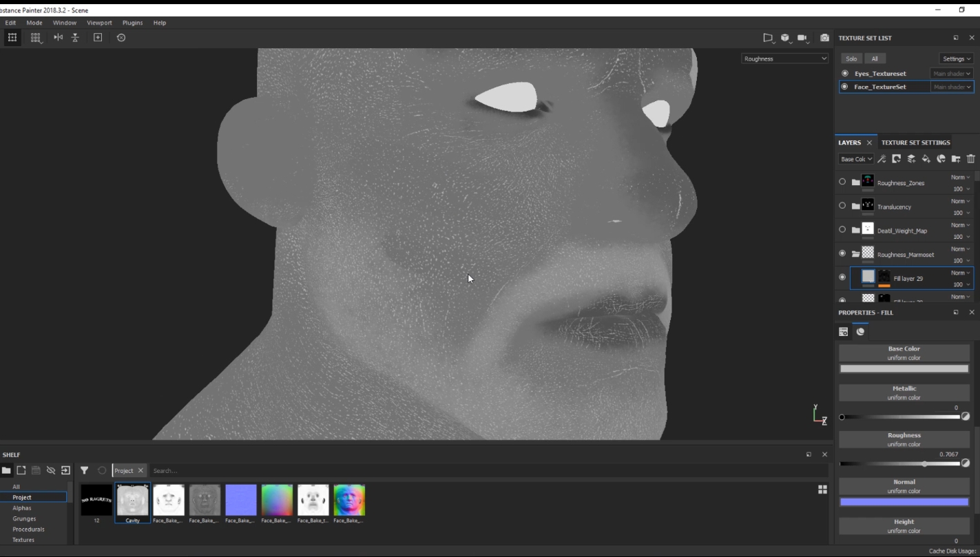The height and width of the screenshot is (557, 980).
Task: Close the Project filter tag in shelf
Action: click(140, 470)
